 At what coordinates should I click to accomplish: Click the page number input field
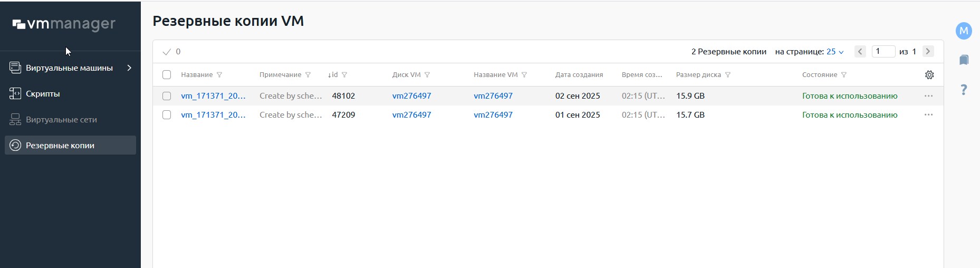[x=883, y=52]
